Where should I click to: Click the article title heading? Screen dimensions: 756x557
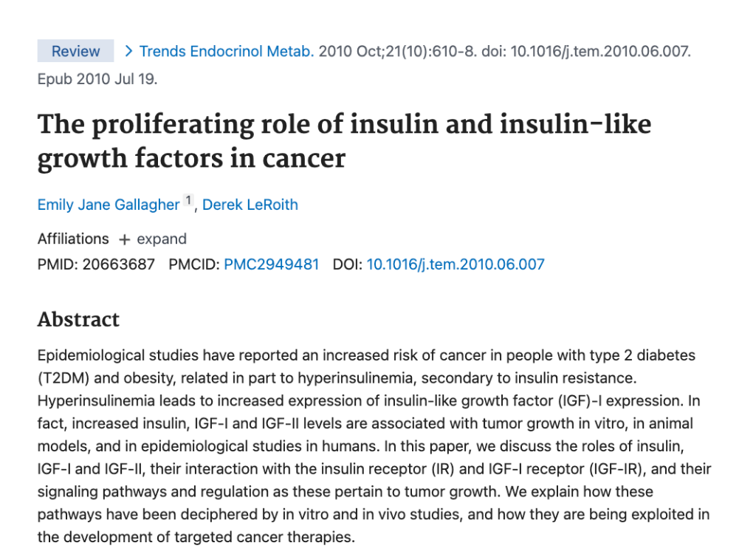click(344, 140)
